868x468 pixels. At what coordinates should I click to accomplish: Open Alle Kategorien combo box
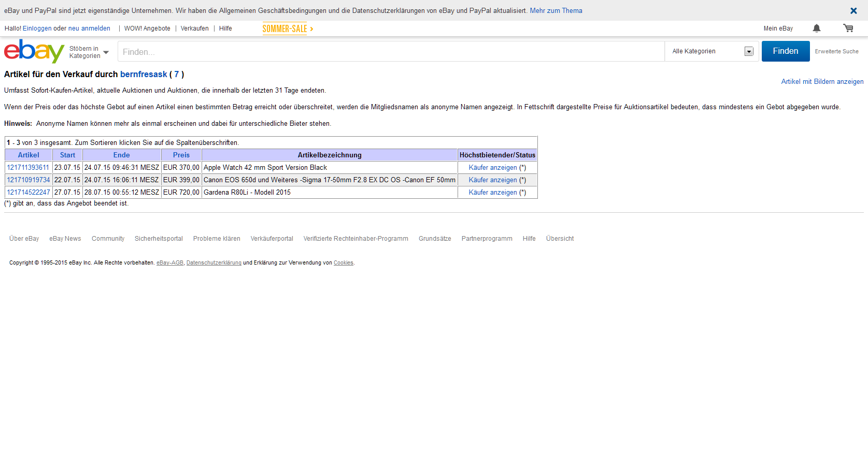[712, 51]
